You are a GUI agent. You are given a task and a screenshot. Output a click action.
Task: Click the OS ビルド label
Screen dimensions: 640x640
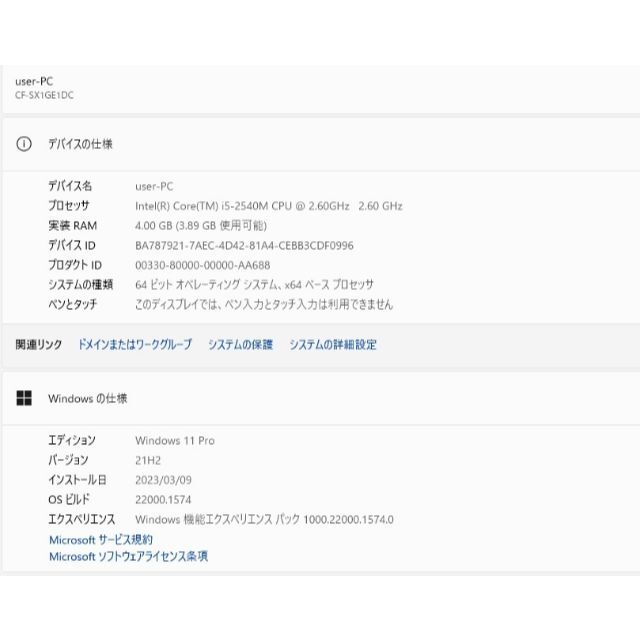69,499
